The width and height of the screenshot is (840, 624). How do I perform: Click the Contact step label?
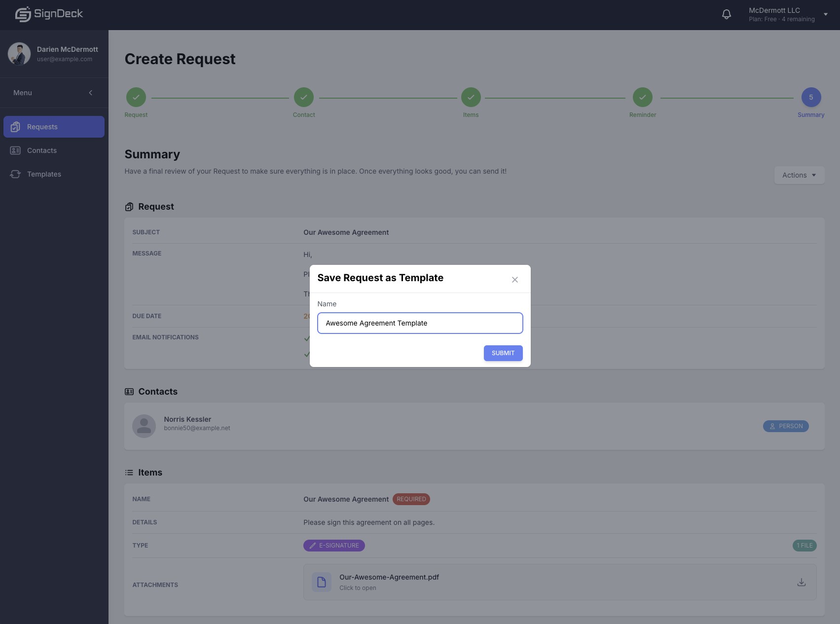click(304, 115)
